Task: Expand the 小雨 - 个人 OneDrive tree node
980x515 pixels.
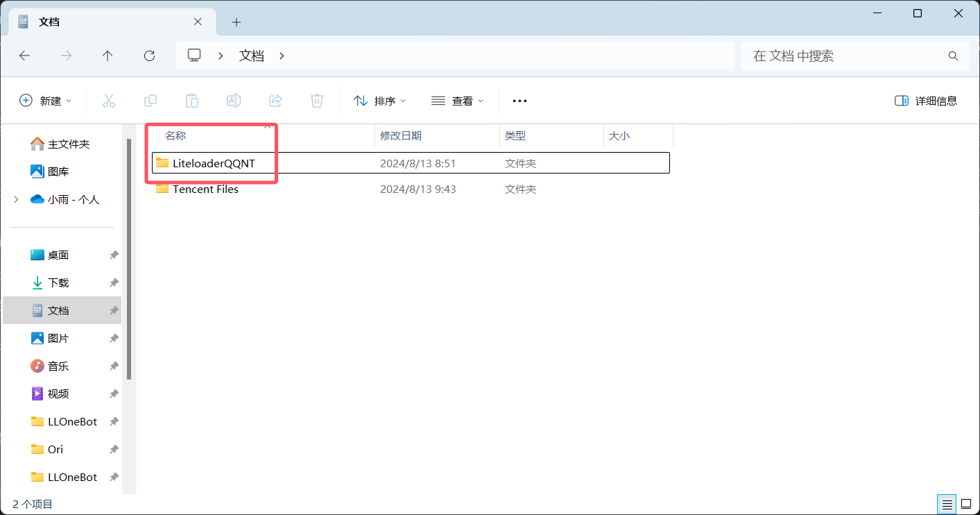Action: (x=16, y=199)
